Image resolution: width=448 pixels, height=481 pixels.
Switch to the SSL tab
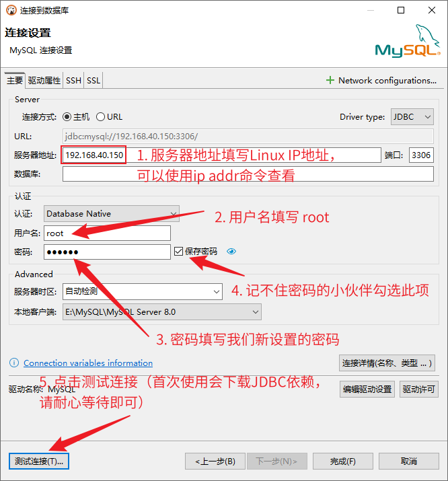94,80
